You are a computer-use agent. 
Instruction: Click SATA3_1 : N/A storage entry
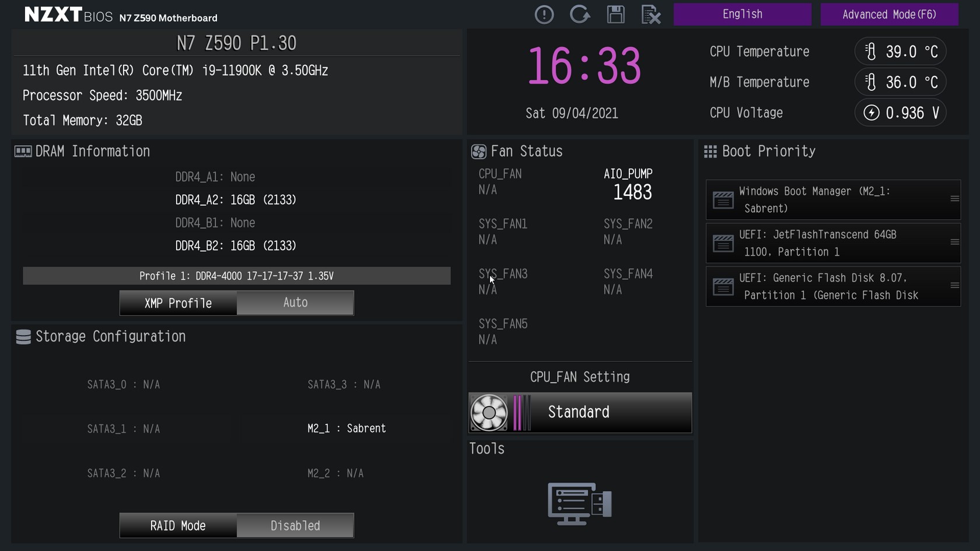(124, 429)
